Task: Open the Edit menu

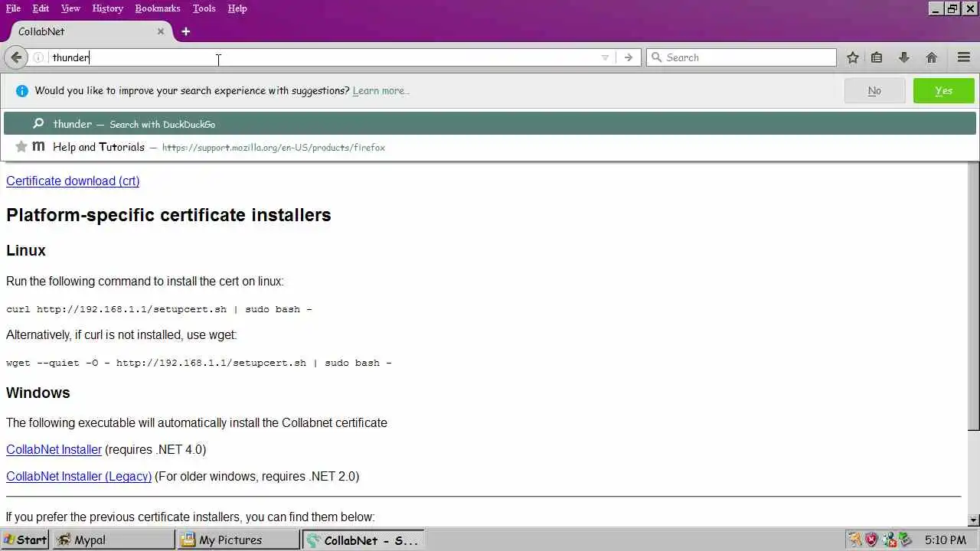Action: click(x=41, y=8)
